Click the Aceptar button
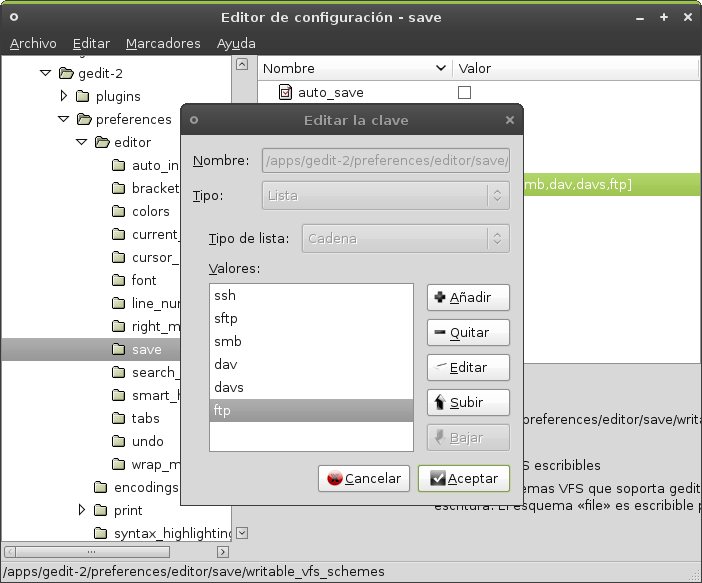The height and width of the screenshot is (583, 702). click(x=464, y=479)
